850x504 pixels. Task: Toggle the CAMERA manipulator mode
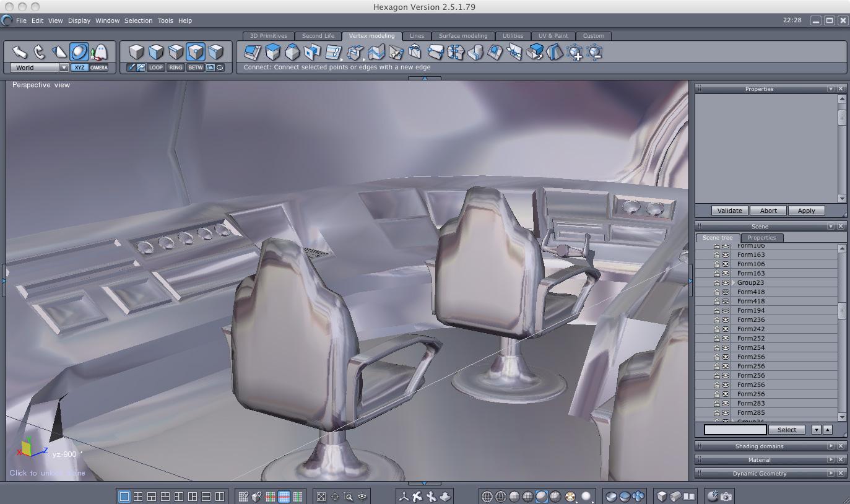click(99, 67)
